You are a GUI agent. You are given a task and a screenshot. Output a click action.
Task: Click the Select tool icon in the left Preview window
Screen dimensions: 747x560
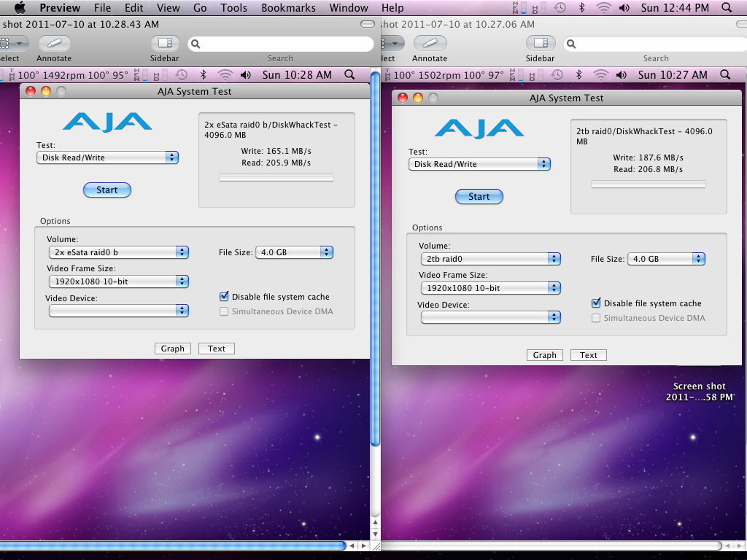coord(12,43)
